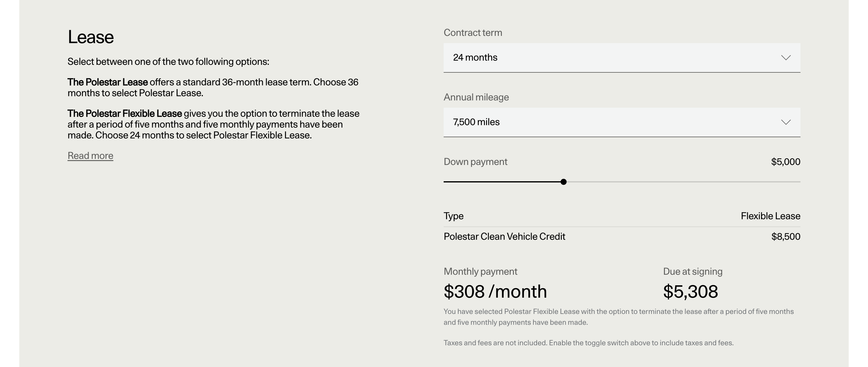Click the Flexible Lease type value
The height and width of the screenshot is (367, 868).
tap(770, 216)
